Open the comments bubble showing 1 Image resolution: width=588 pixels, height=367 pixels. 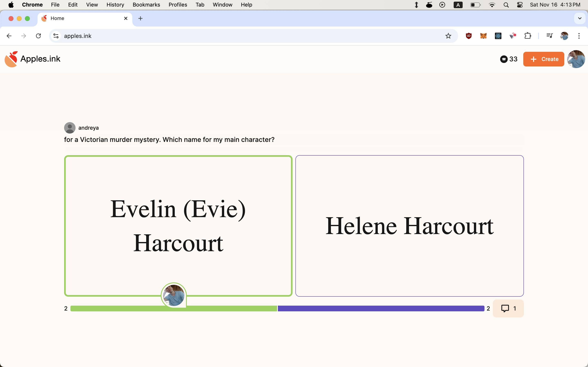pyautogui.click(x=508, y=308)
